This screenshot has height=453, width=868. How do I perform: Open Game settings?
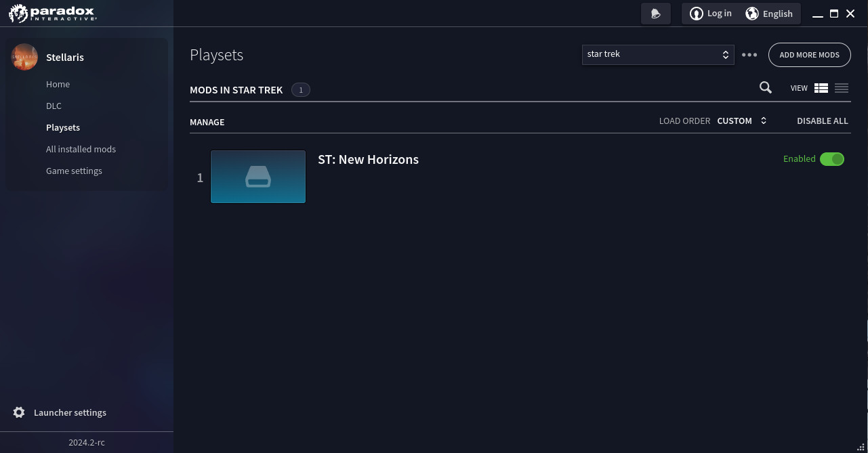click(74, 171)
